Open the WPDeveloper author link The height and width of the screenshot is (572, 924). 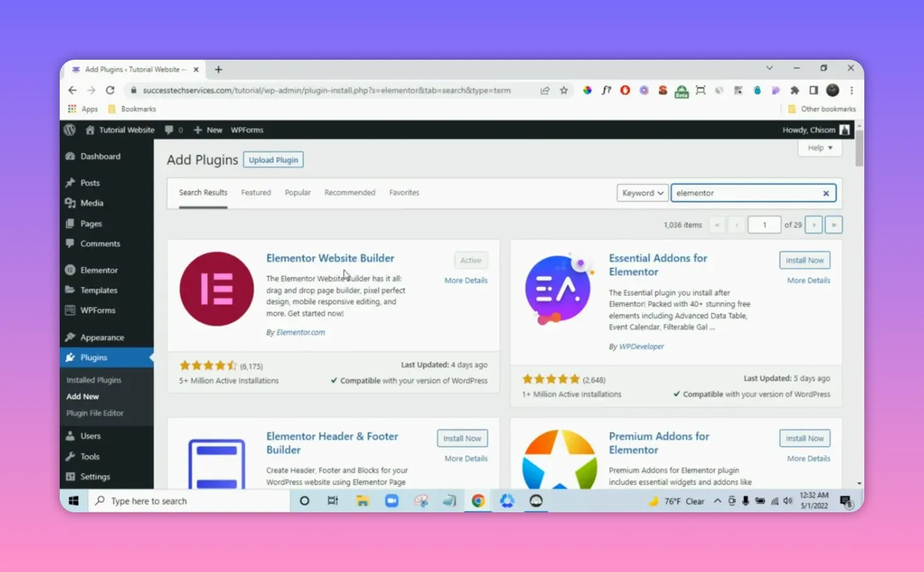click(x=641, y=346)
